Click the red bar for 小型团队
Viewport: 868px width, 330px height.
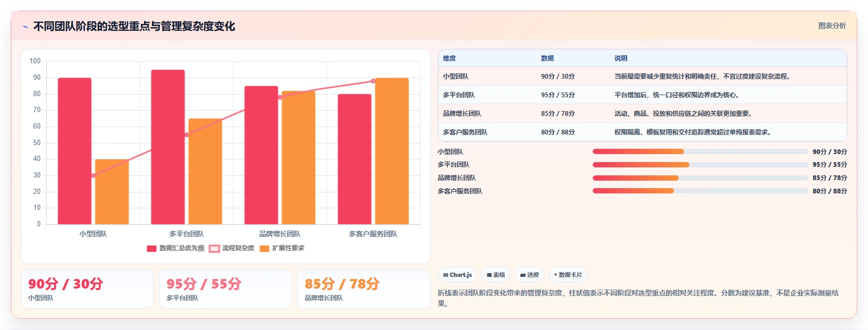(74, 151)
